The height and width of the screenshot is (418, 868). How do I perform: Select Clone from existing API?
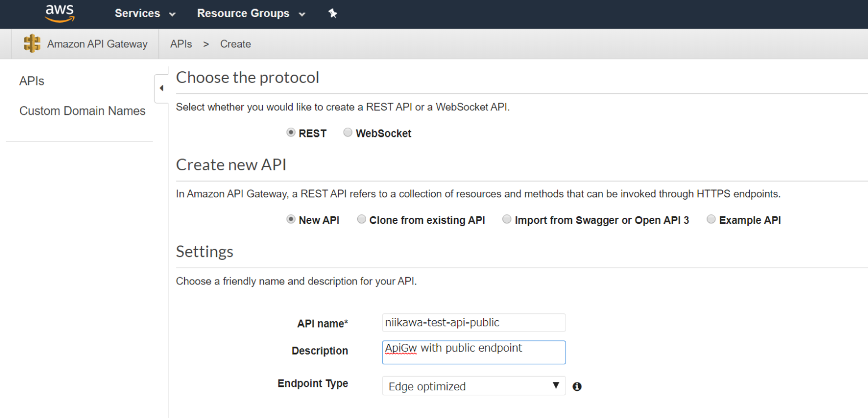click(x=362, y=219)
